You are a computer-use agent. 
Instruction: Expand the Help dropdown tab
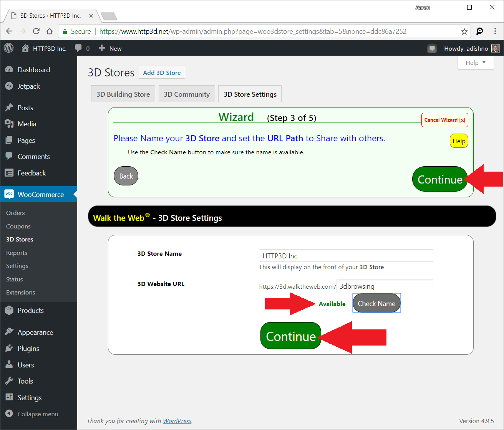coord(476,63)
